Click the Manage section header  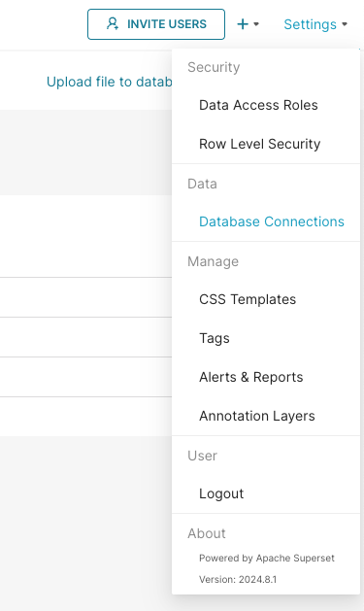213,261
